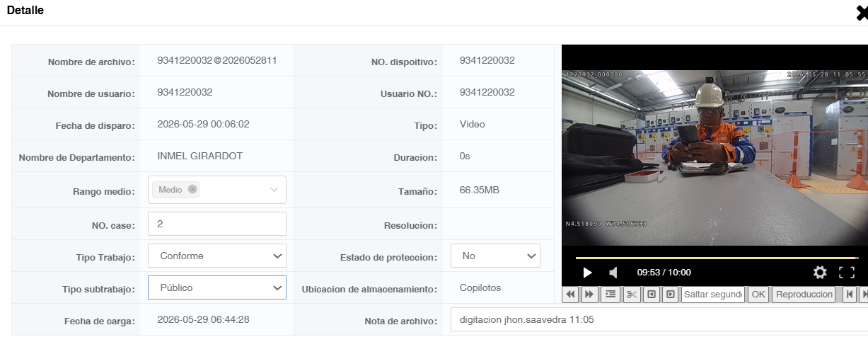Remove the Medio tag
868x342 pixels.
[192, 189]
